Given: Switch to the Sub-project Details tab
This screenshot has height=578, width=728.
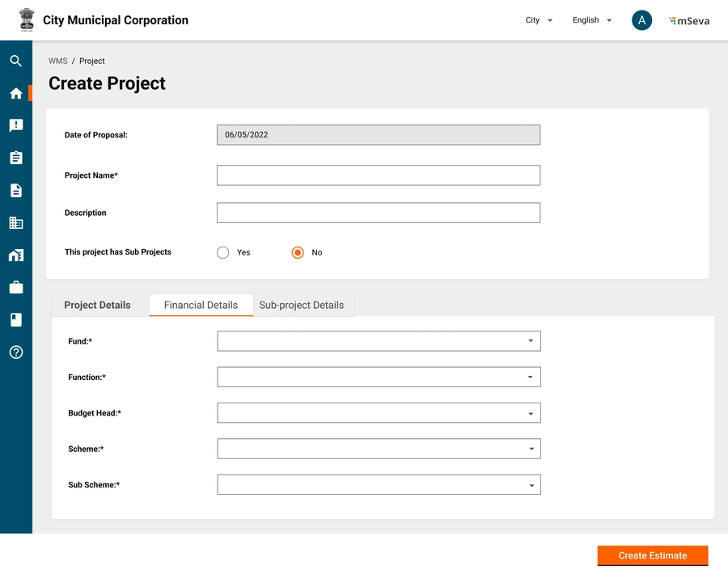Looking at the screenshot, I should tap(301, 305).
